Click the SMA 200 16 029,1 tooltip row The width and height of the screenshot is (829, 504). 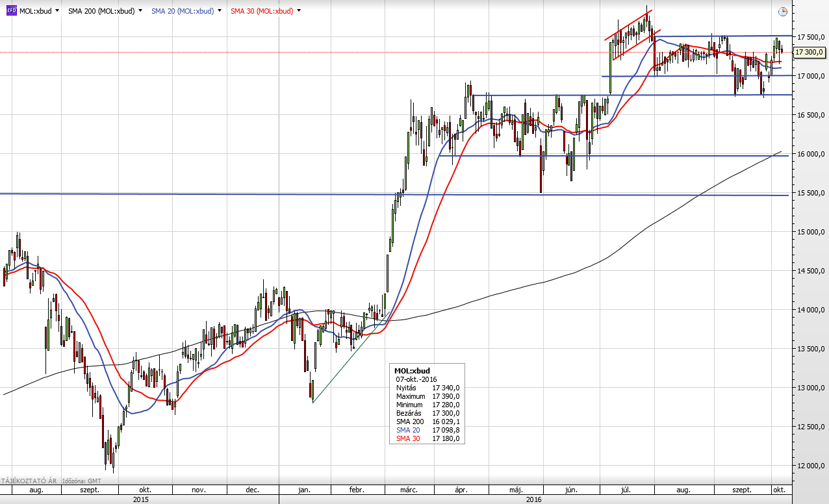(x=427, y=422)
